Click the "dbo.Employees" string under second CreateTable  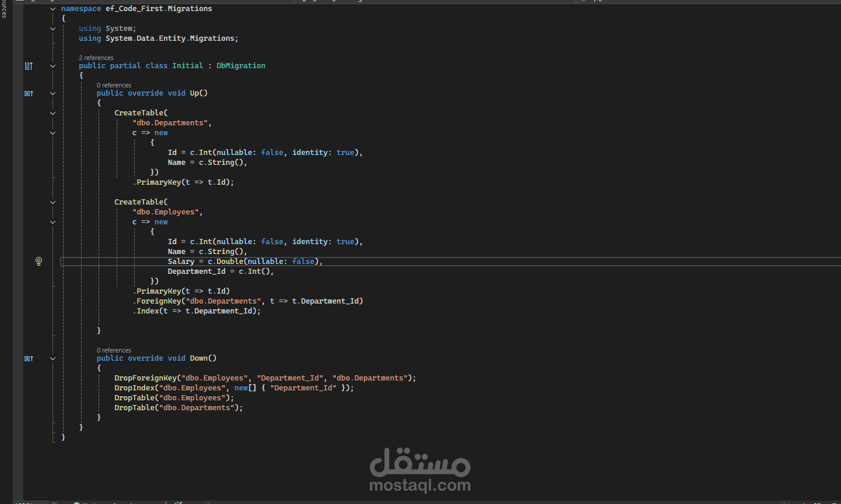166,212
